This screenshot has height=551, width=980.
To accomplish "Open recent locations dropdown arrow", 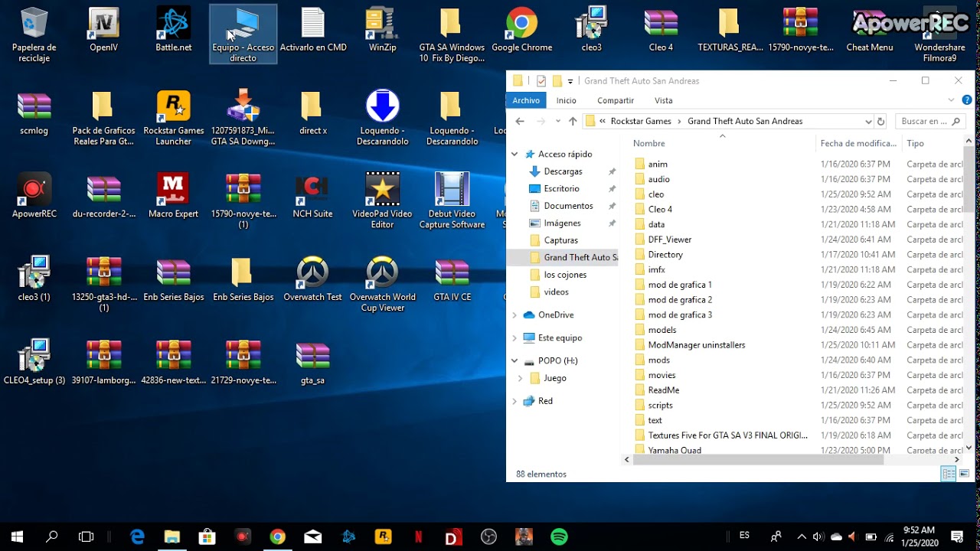I will click(x=557, y=121).
